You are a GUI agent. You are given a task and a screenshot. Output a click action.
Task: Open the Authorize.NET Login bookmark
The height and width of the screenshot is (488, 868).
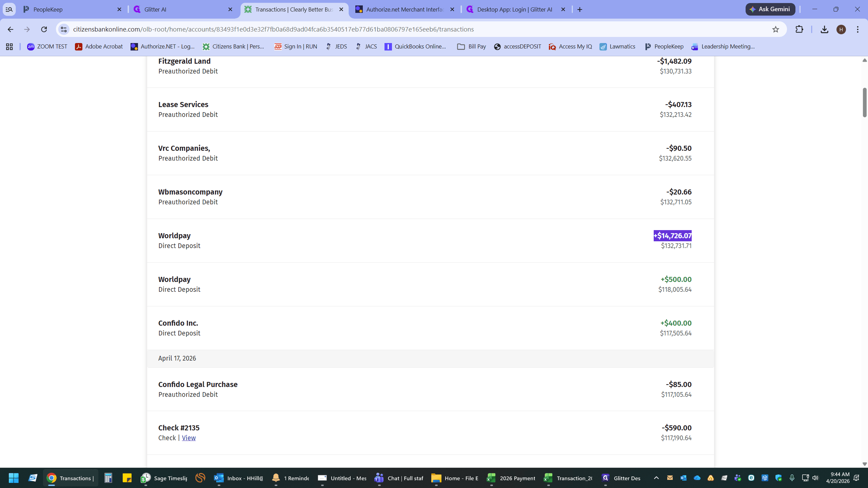(163, 46)
